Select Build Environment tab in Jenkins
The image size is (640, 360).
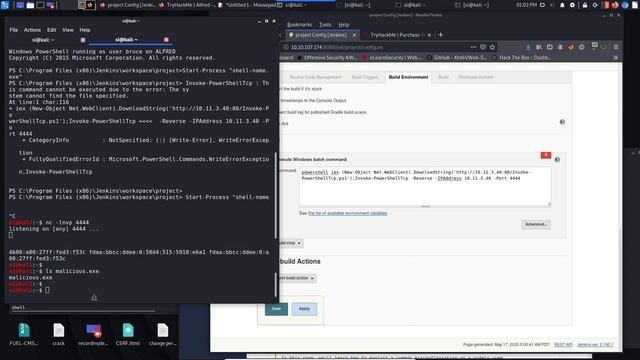(408, 77)
